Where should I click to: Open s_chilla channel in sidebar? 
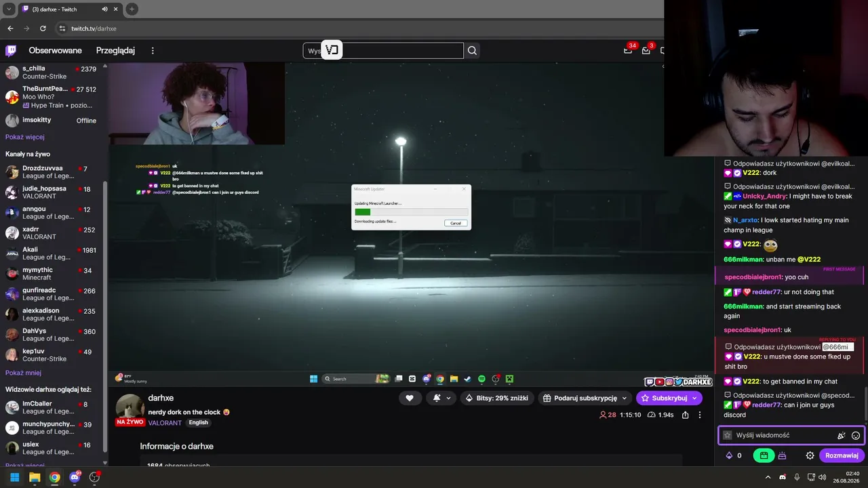[52, 73]
